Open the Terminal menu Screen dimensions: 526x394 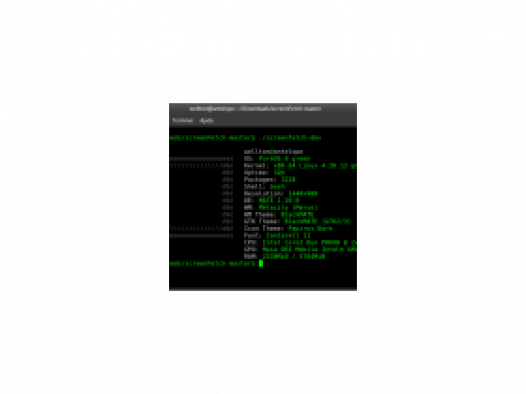click(183, 120)
